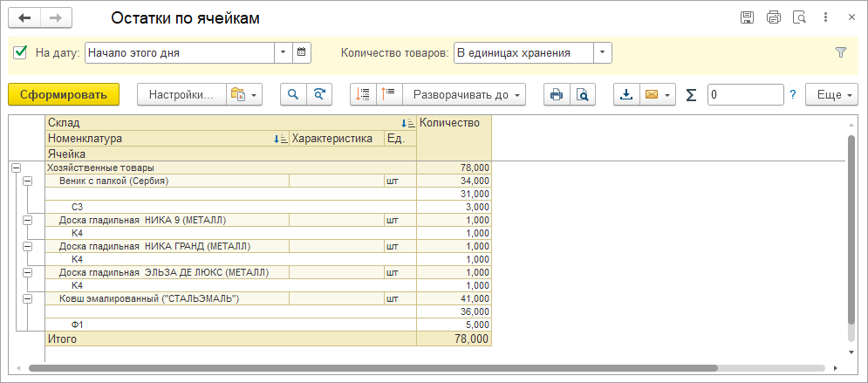This screenshot has width=868, height=383.
Task: Click the magnifier search icon in toolbar
Action: click(x=293, y=94)
